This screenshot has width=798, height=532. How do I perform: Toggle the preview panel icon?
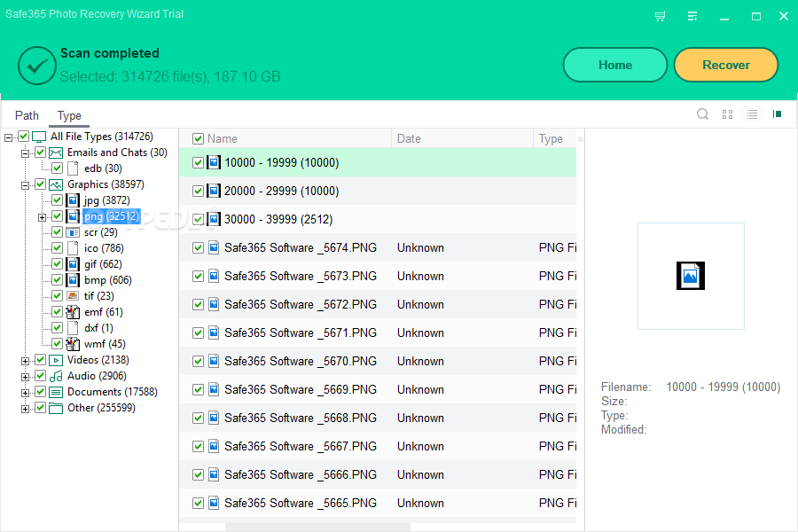pos(777,114)
